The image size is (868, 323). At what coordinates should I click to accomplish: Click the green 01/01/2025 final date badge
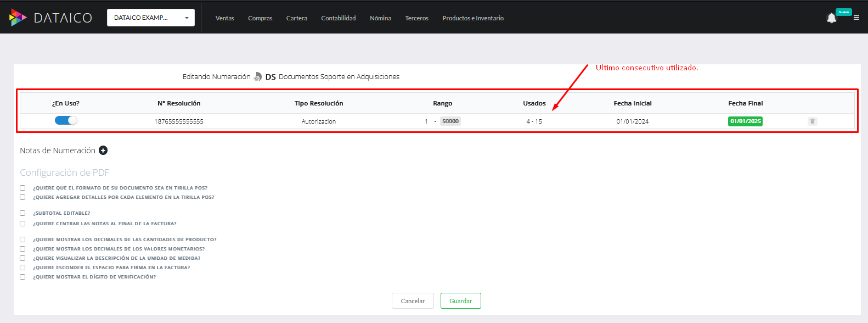pyautogui.click(x=745, y=121)
